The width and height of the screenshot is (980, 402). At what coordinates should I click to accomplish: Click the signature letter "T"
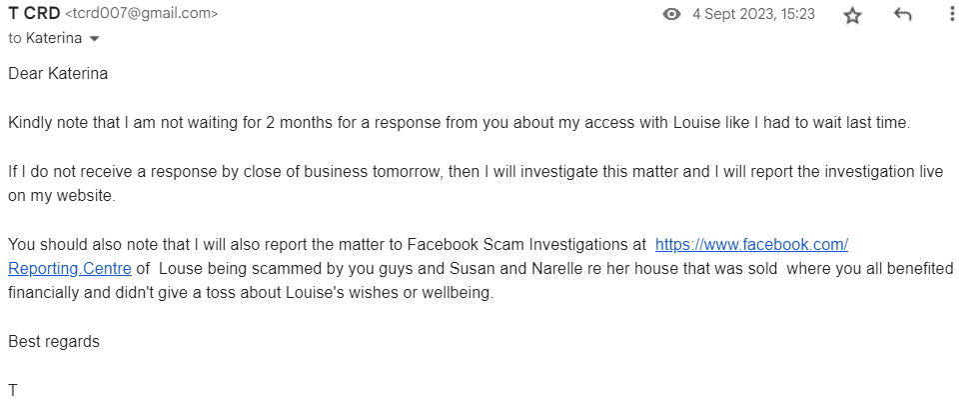[x=13, y=390]
